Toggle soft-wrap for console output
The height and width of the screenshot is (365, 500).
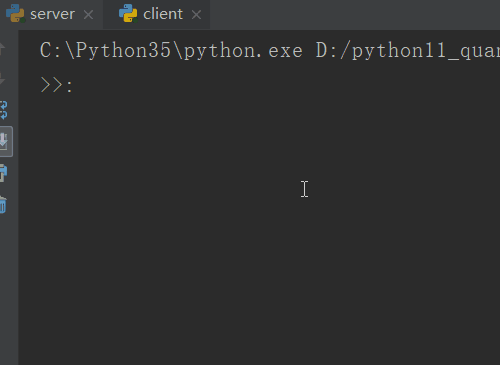(x=3, y=110)
